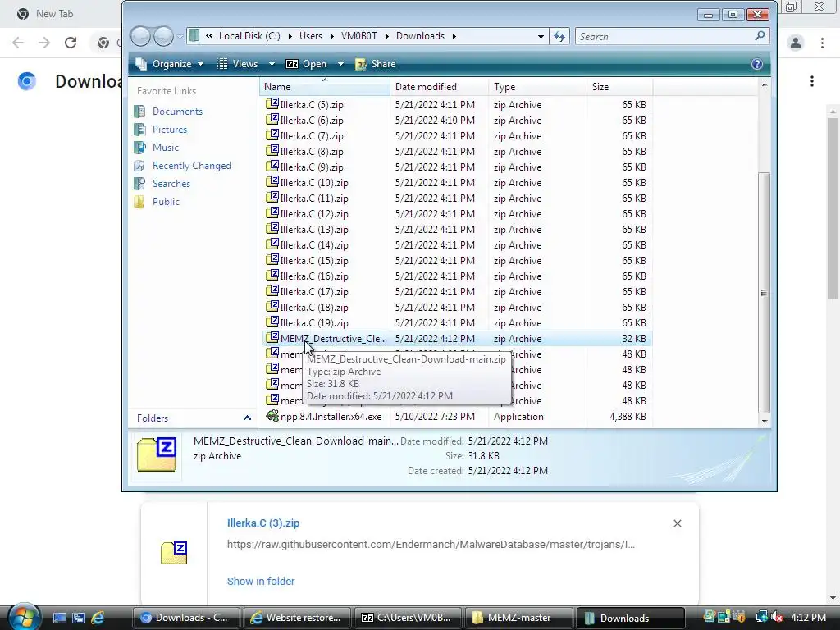Sort by the Name column header

click(x=325, y=87)
